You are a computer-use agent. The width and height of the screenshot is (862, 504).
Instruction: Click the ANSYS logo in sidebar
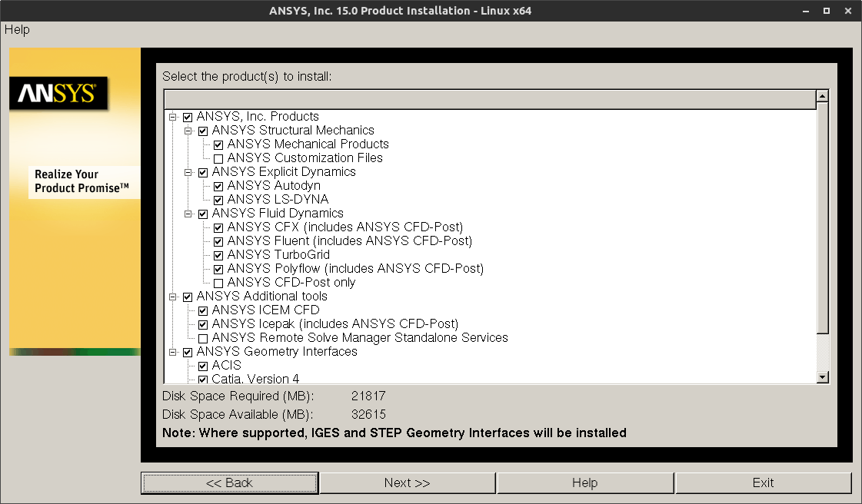58,93
